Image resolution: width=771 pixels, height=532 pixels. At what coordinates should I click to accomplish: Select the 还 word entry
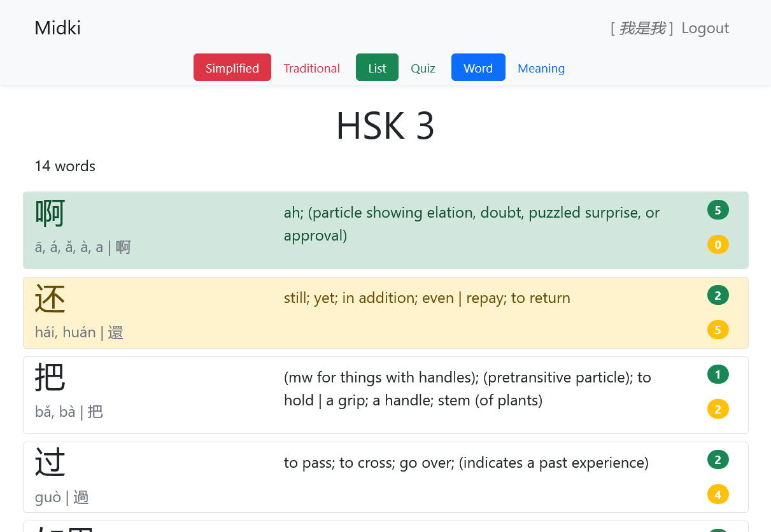point(51,299)
